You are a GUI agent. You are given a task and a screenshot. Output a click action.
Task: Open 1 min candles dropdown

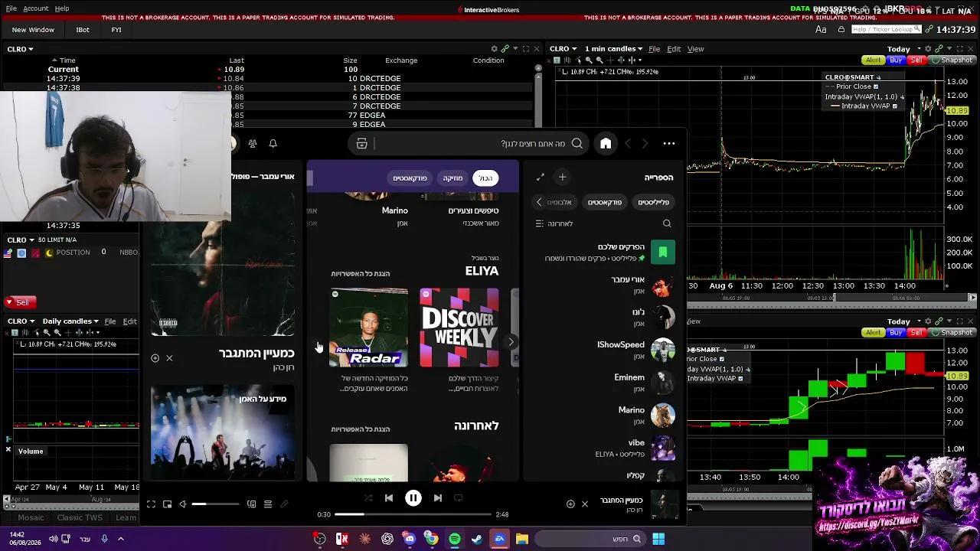(x=614, y=49)
